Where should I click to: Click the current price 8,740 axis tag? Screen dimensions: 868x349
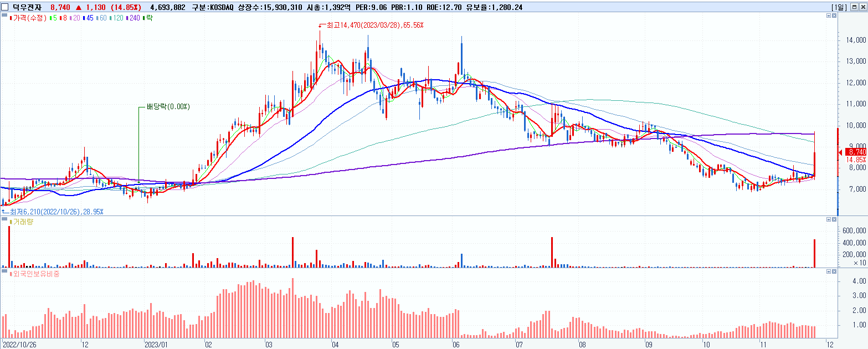856,152
